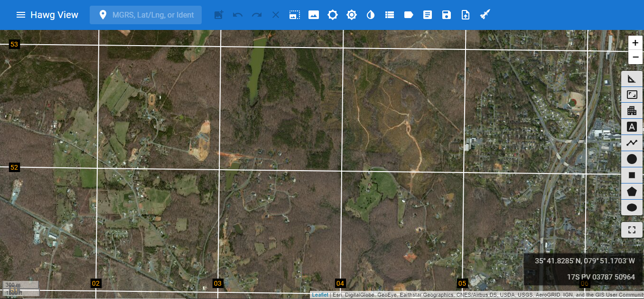
Task: Select the polyline drawing tool
Action: coord(632,143)
